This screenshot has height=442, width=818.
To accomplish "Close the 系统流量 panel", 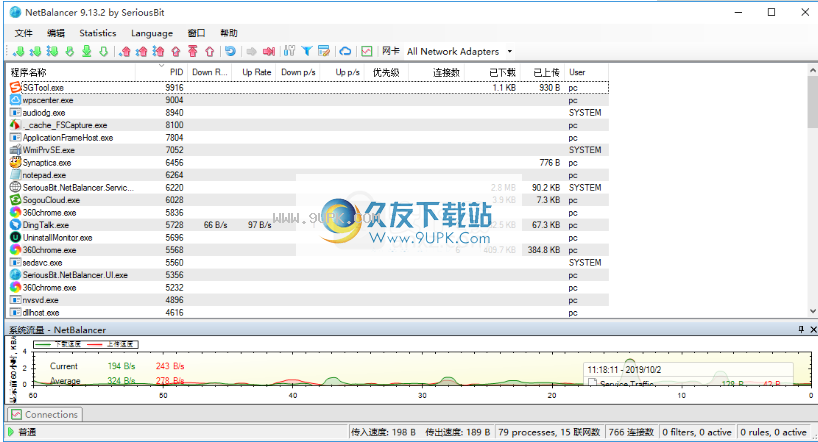I will click(x=813, y=329).
